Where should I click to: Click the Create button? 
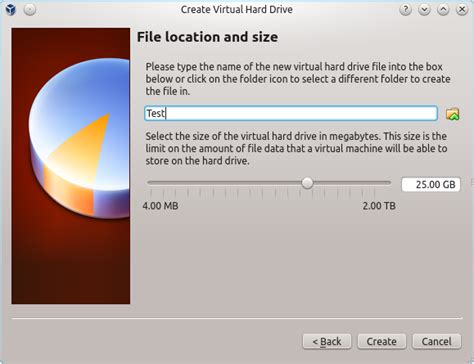[x=382, y=341]
